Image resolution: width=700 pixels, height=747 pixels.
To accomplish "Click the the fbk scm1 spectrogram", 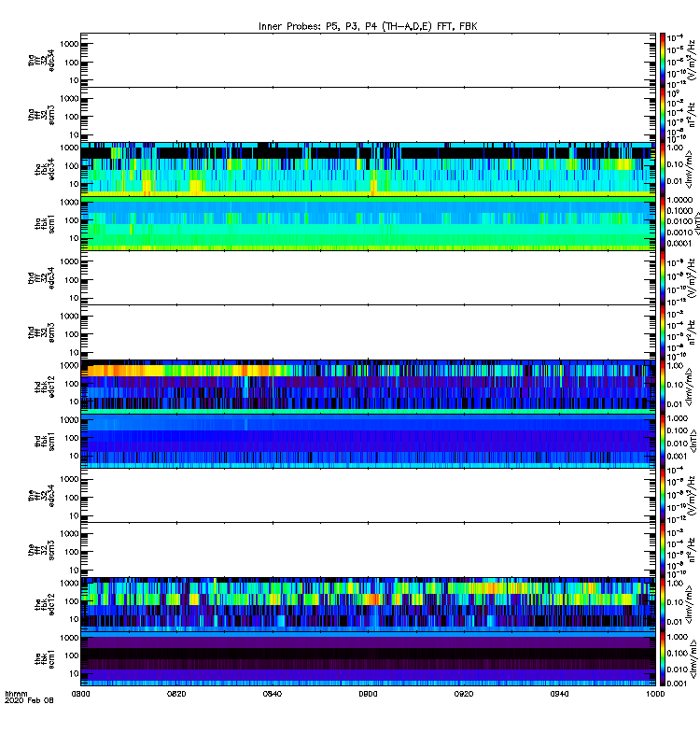I will coord(368,659).
